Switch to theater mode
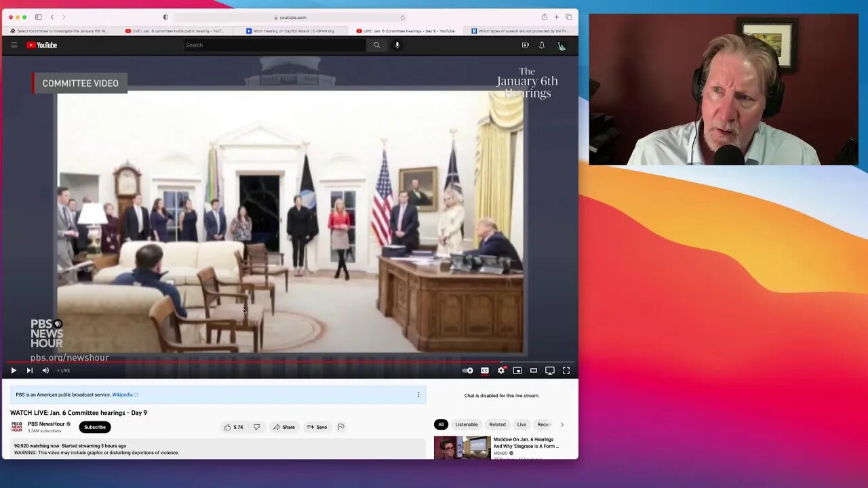 click(534, 371)
